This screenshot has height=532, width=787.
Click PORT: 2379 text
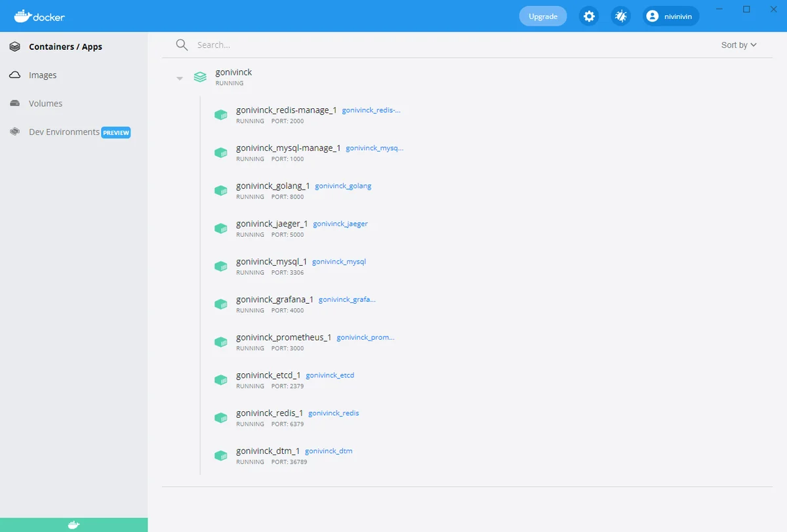(x=287, y=386)
